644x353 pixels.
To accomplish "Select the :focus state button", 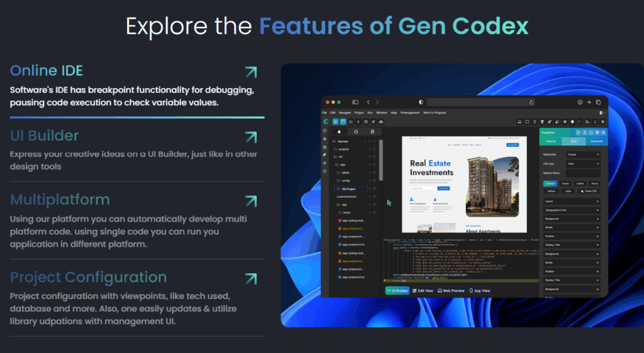I will (x=594, y=183).
